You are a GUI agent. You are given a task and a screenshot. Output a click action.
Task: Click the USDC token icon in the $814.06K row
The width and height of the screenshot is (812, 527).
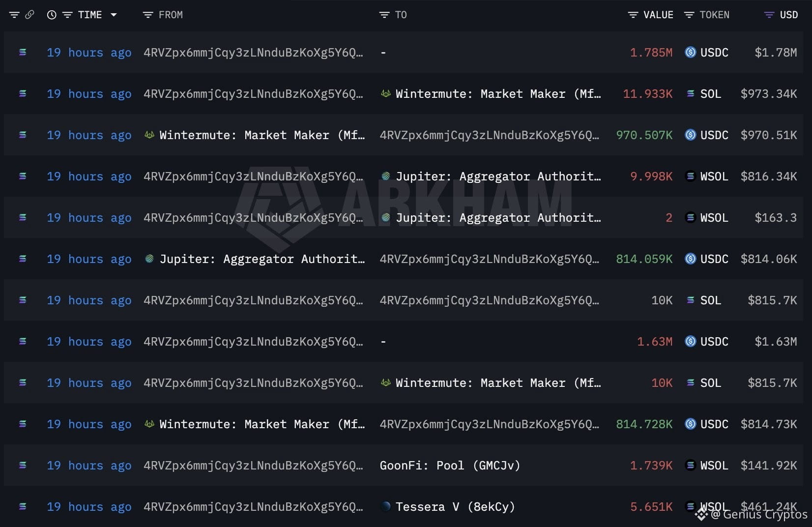pyautogui.click(x=691, y=259)
